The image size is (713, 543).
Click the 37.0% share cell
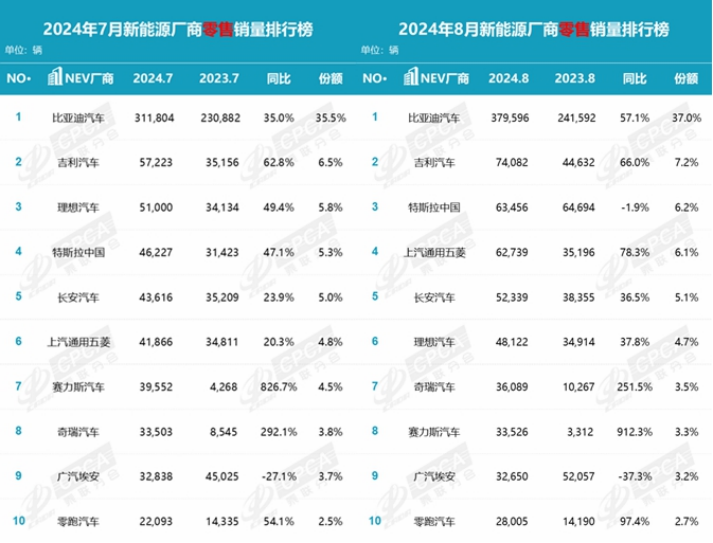(687, 118)
